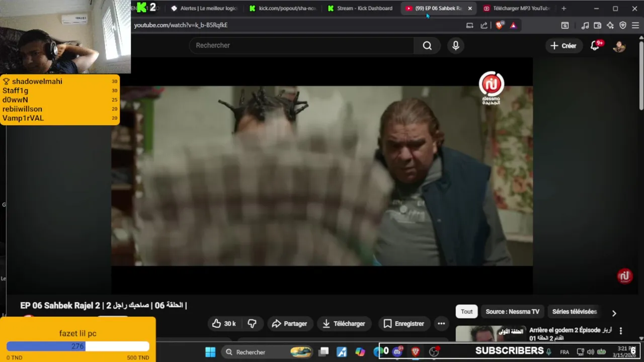The image size is (644, 362).
Task: Click the cast/install screen icon in address bar
Action: point(469,25)
